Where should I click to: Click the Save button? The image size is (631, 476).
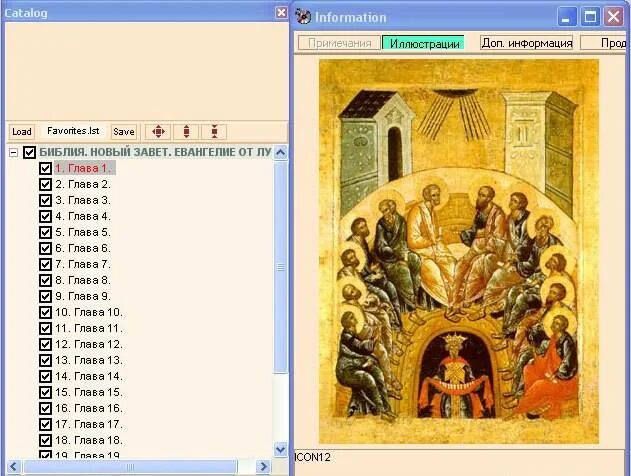pos(124,132)
